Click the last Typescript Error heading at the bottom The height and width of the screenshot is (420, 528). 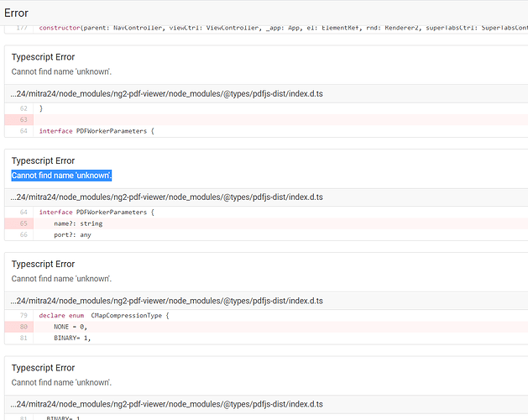[43, 368]
